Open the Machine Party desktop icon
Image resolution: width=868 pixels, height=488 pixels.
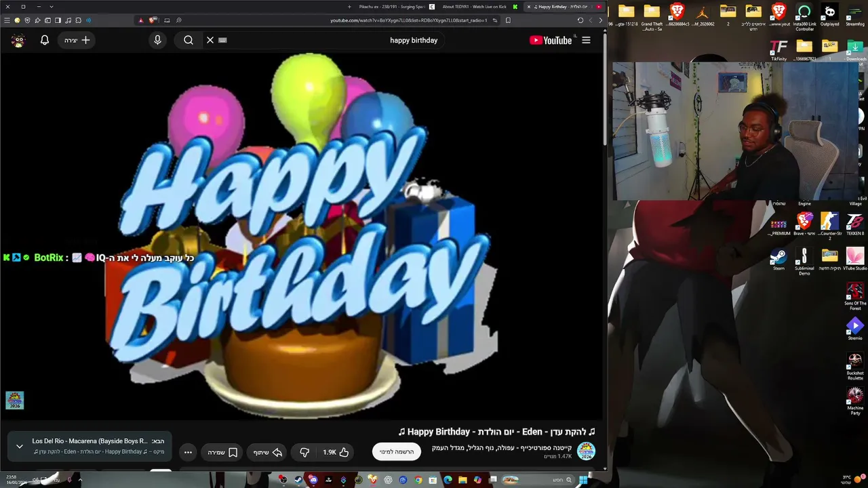pyautogui.click(x=855, y=401)
